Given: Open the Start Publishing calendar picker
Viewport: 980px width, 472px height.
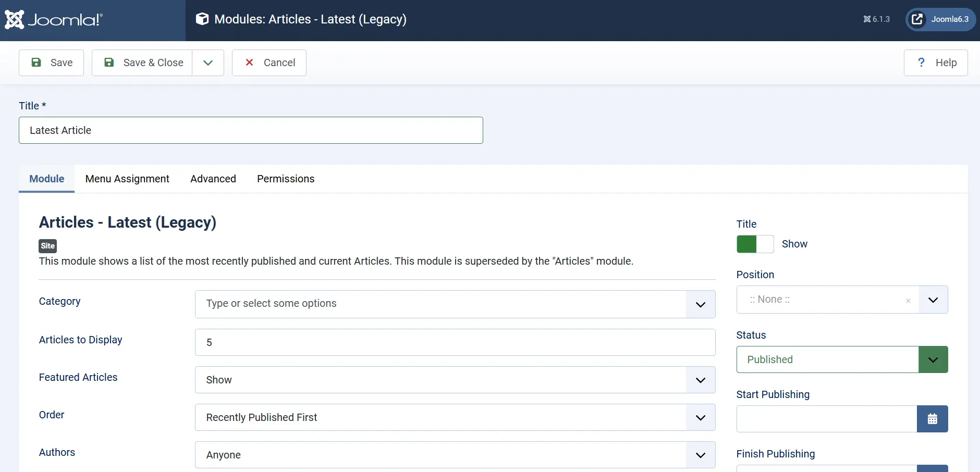Looking at the screenshot, I should pos(933,419).
